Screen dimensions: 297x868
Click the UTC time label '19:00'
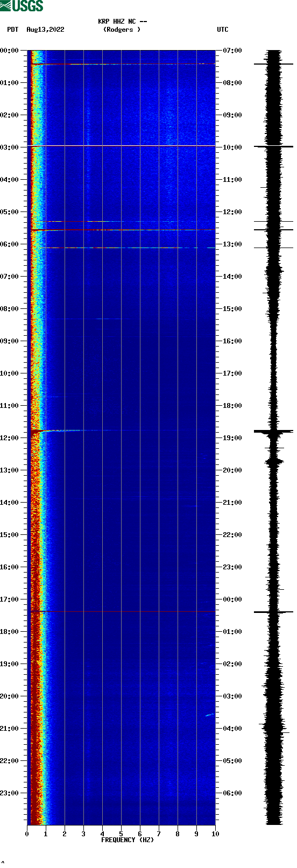pyautogui.click(x=232, y=438)
